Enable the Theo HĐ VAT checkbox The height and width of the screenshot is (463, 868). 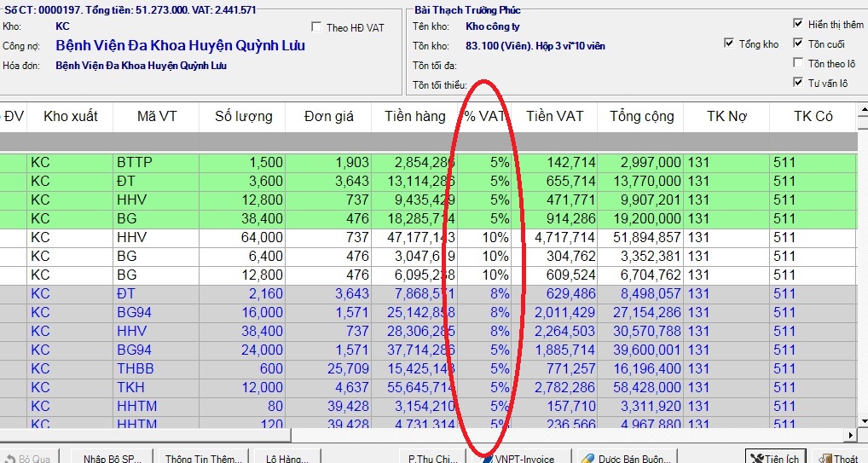(x=316, y=27)
